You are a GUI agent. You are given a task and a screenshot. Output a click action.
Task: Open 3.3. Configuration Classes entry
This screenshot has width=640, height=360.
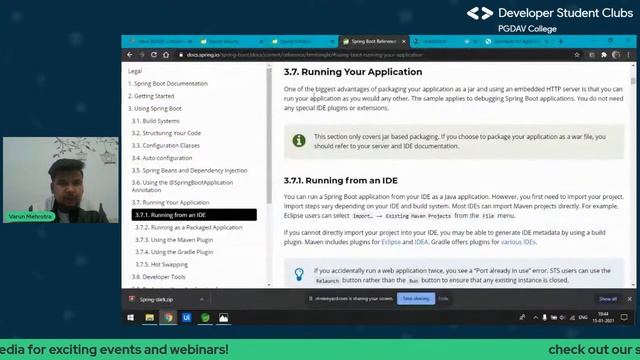pyautogui.click(x=166, y=145)
